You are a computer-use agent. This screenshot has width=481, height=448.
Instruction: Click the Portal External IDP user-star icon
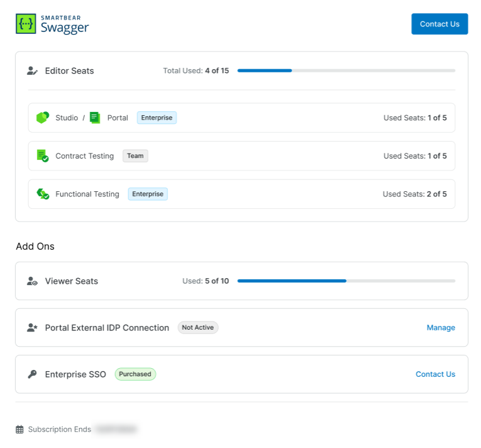[x=32, y=328]
